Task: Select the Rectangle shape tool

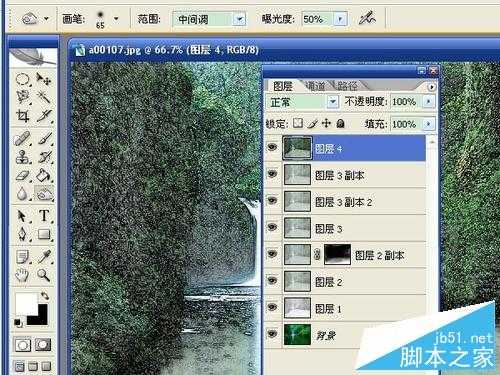Action: click(44, 234)
